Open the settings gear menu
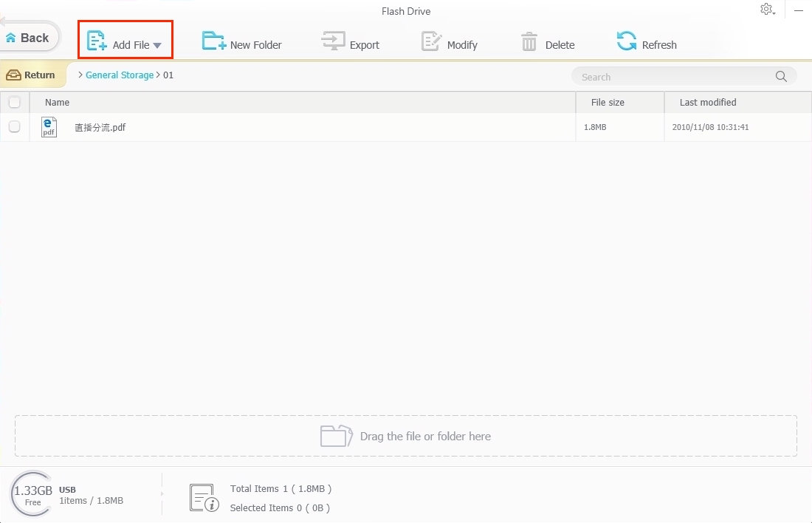The width and height of the screenshot is (812, 523). [x=767, y=10]
